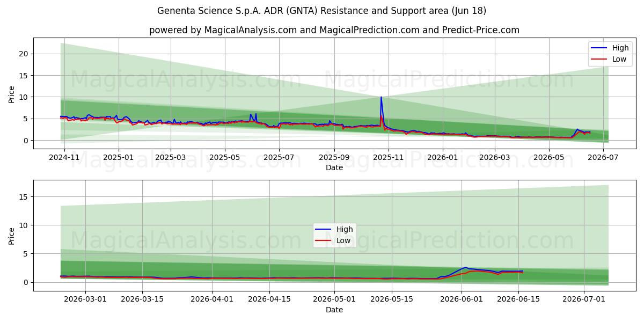Screen dimensions: 644x322
Task: Click the 2025-09 tick label
Action: 334,157
